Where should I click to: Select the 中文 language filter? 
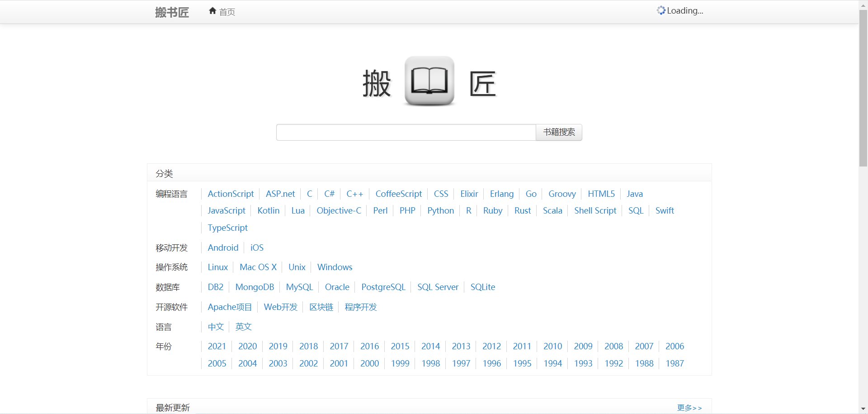[215, 327]
